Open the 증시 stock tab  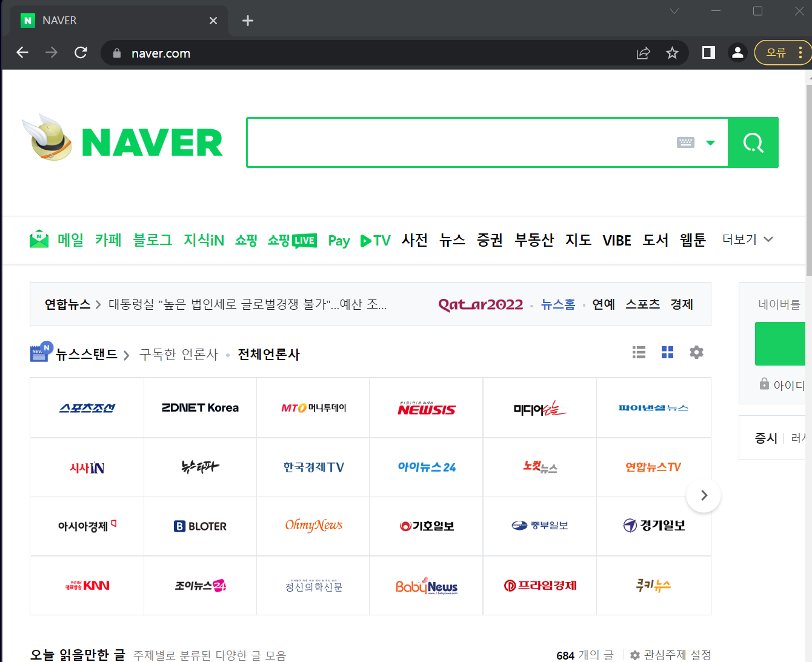766,438
